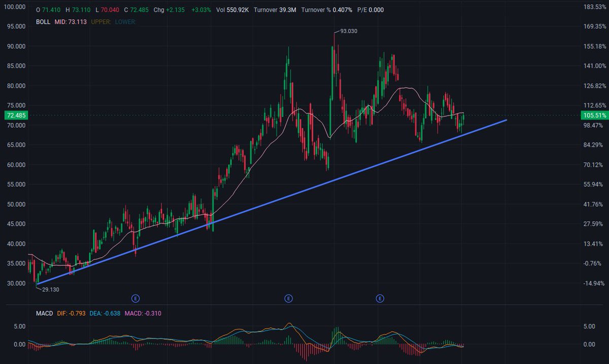Click the 141.00% percent axis value
The height and width of the screenshot is (364, 609).
point(594,66)
